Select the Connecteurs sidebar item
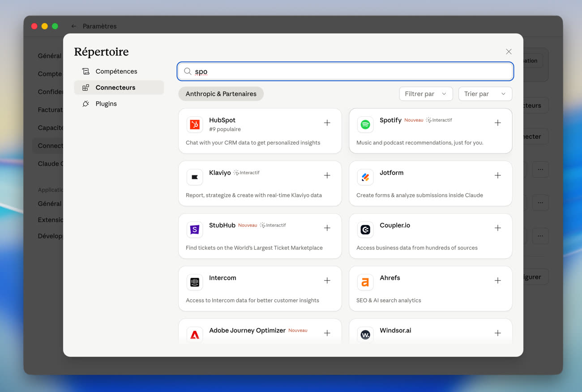The width and height of the screenshot is (582, 392). click(115, 88)
